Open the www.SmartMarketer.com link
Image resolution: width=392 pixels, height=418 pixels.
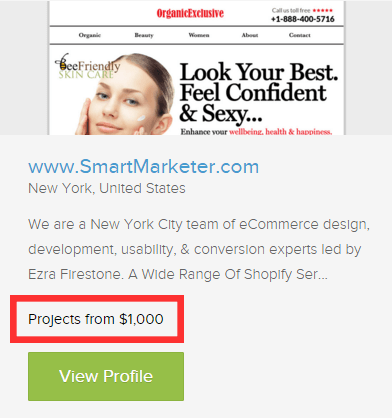coord(143,166)
